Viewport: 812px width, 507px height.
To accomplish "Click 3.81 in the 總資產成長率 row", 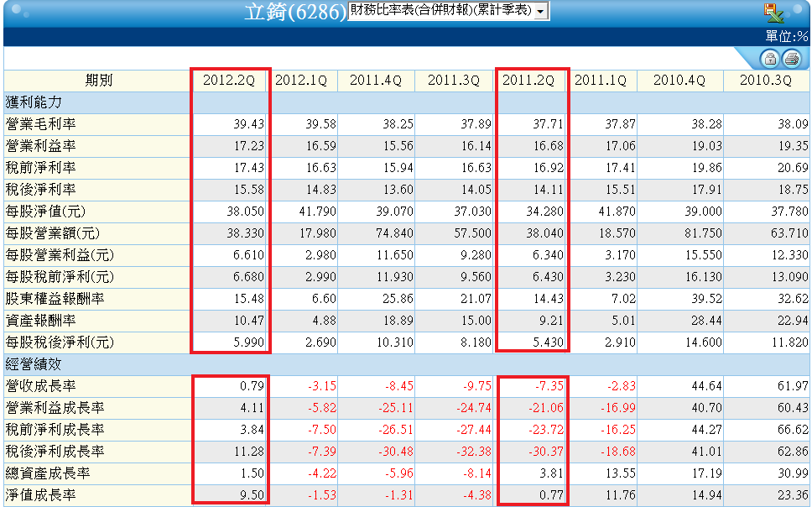I will coord(551,473).
